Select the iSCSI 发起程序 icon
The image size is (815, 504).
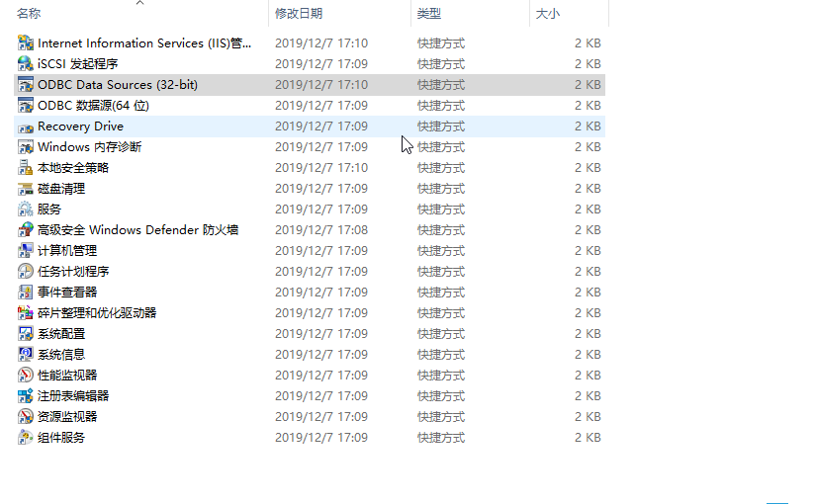[25, 64]
